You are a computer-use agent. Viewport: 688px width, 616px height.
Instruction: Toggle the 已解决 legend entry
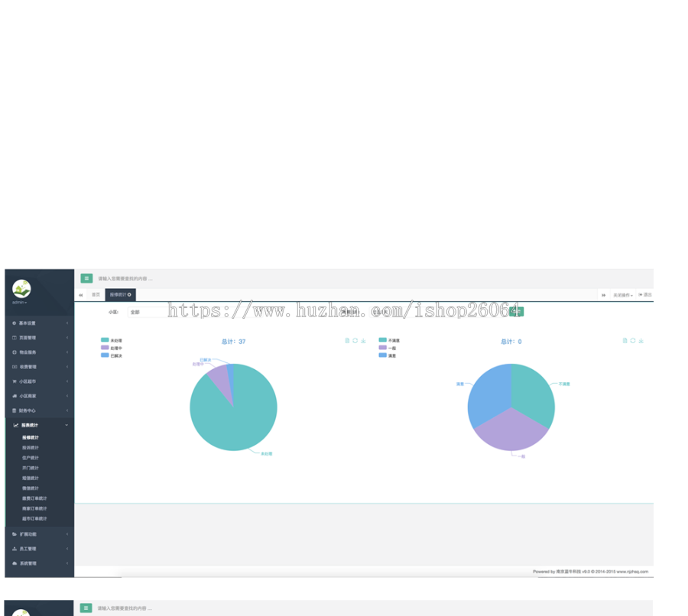coord(112,355)
